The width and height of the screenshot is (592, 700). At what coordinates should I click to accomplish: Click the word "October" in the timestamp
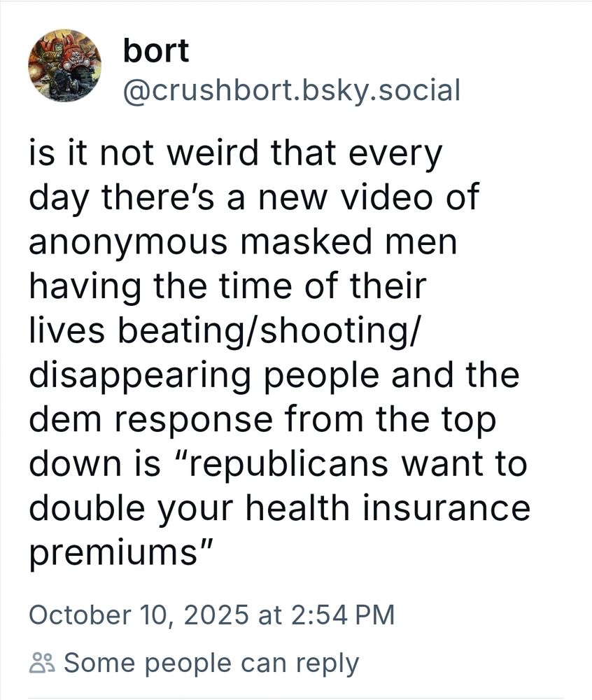80,615
